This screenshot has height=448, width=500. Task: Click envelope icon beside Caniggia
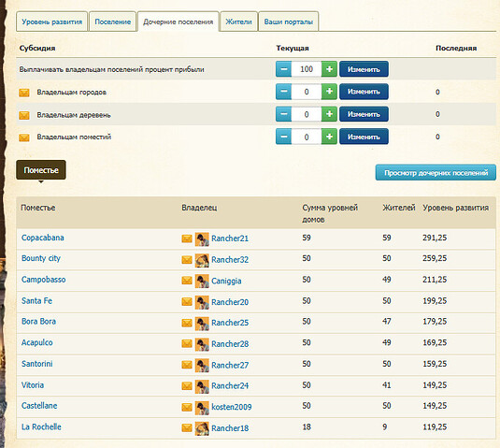coord(187,281)
